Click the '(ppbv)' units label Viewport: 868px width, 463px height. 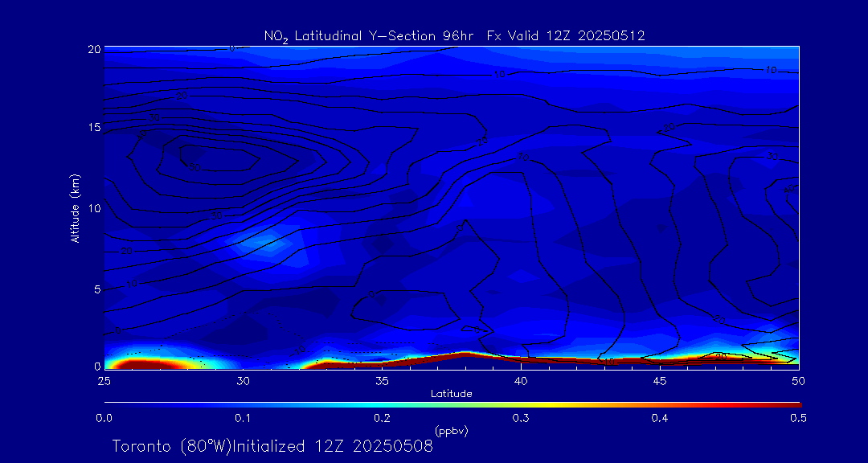tap(451, 431)
